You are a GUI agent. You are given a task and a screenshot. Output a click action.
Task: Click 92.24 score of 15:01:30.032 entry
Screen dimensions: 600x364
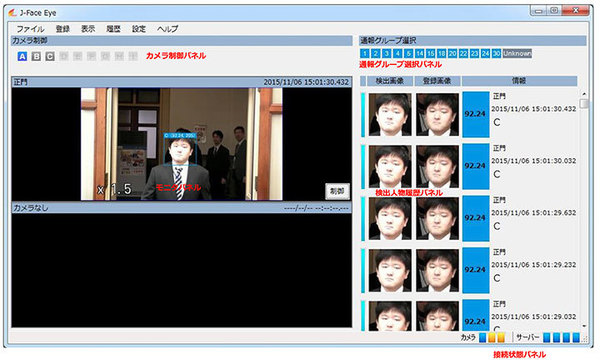(476, 166)
